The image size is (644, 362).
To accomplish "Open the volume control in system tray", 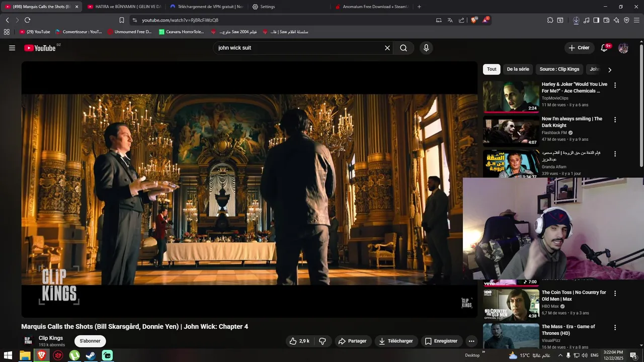I will (x=584, y=355).
